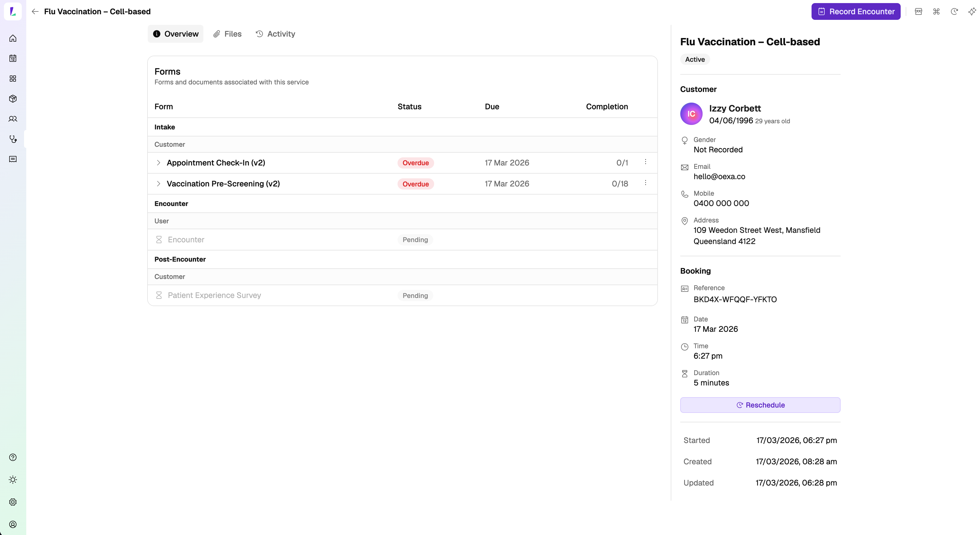Open the messages sidebar icon
The height and width of the screenshot is (535, 980).
coord(13,159)
